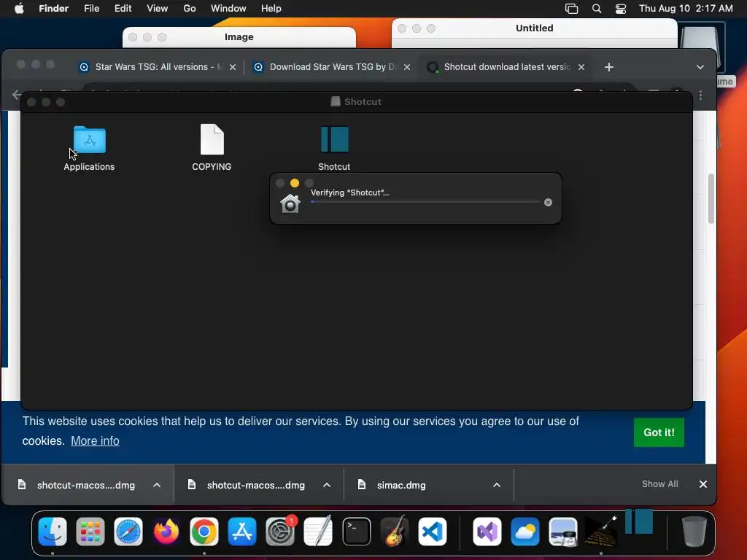Expand Chrome tab search chevron
The height and width of the screenshot is (560, 747).
pos(700,67)
